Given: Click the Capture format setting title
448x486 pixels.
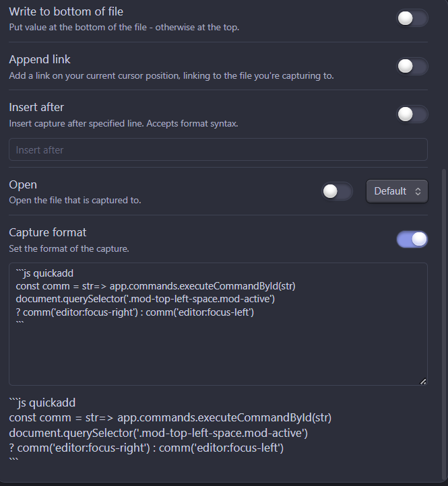Looking at the screenshot, I should (48, 232).
